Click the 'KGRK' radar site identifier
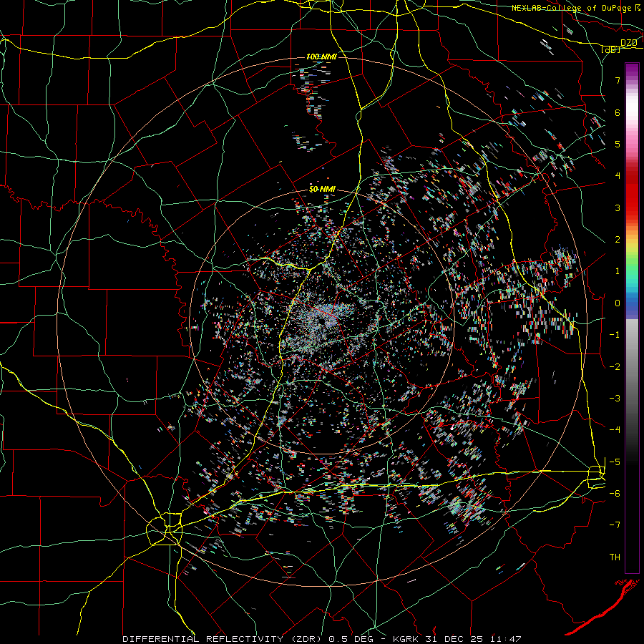This screenshot has height=644, width=644. coord(407,639)
